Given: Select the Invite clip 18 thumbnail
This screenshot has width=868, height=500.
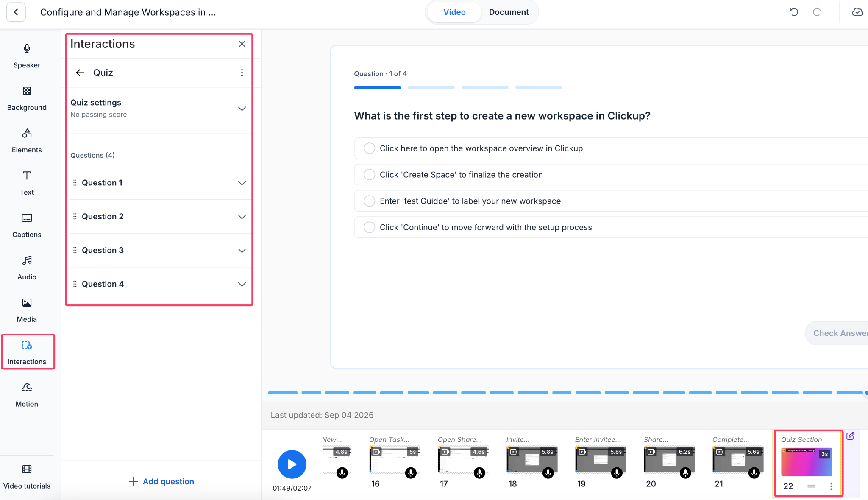Looking at the screenshot, I should (x=532, y=460).
